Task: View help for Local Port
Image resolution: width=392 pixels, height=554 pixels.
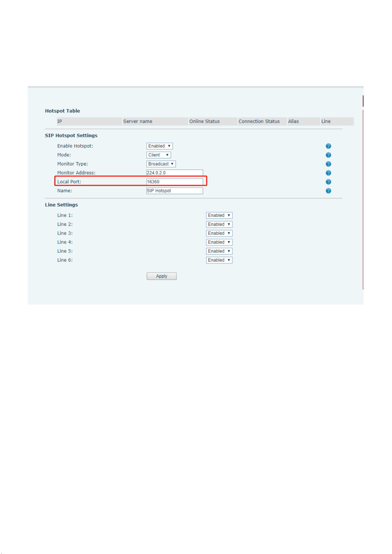Action: [x=328, y=182]
